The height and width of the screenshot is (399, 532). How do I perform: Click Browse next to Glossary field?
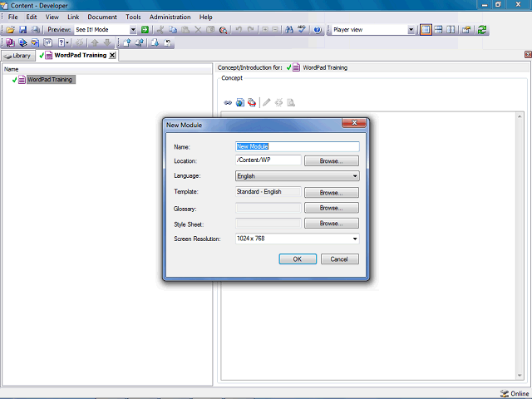coord(332,208)
